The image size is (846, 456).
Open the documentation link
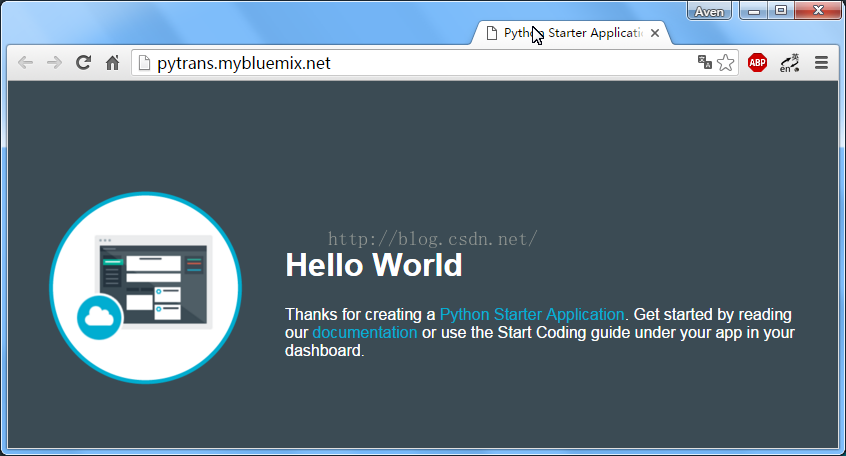[365, 332]
